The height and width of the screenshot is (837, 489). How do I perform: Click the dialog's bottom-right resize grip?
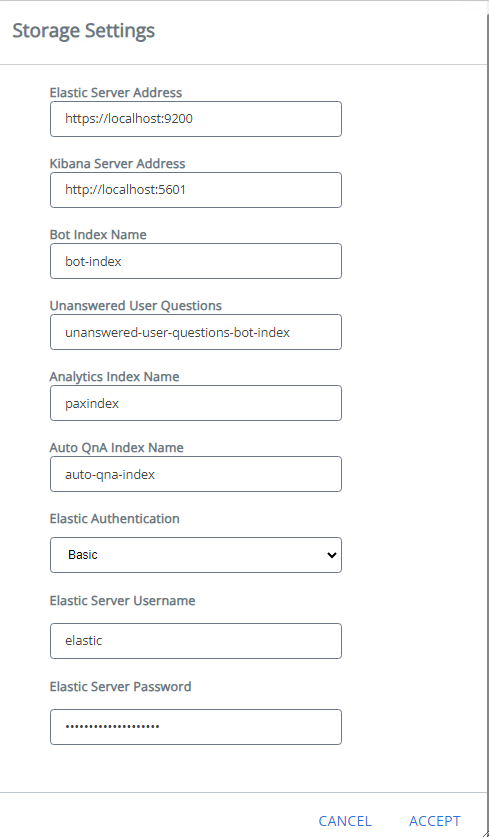point(484,832)
